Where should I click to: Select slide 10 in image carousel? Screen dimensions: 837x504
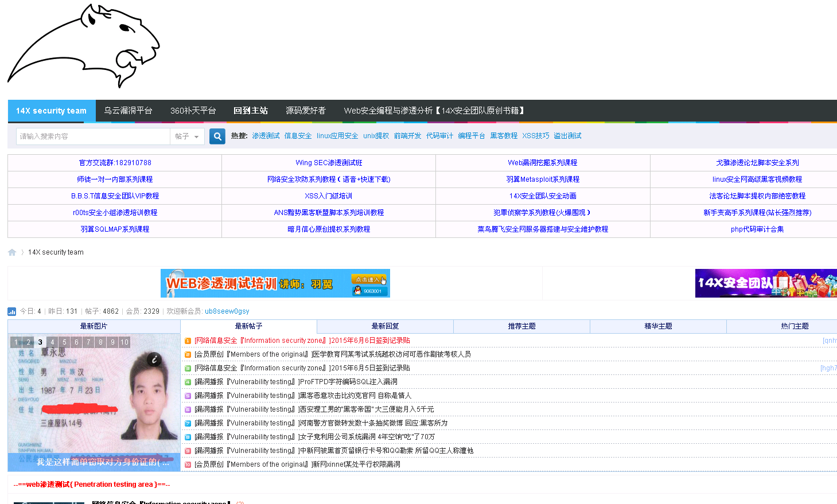coord(124,342)
